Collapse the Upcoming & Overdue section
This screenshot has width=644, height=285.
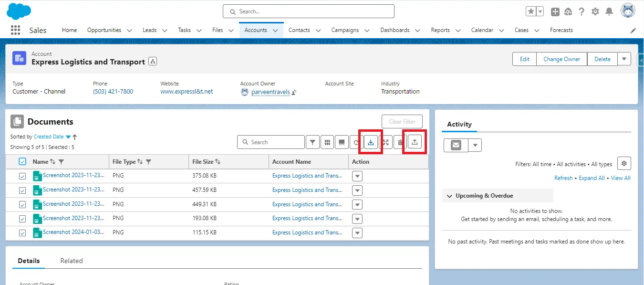(449, 195)
